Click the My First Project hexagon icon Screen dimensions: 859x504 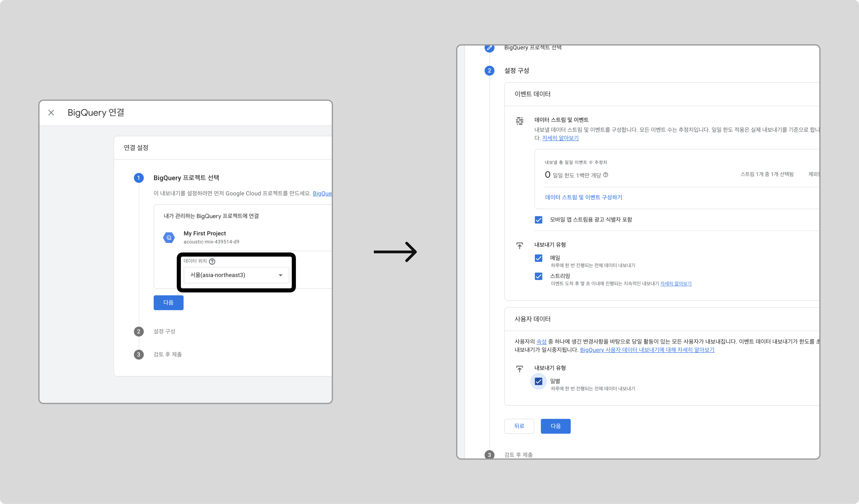(169, 237)
